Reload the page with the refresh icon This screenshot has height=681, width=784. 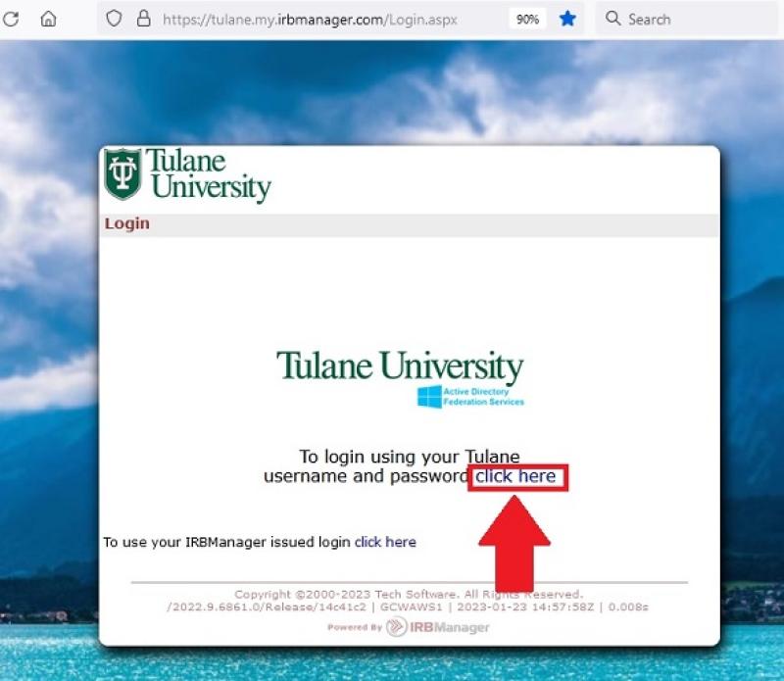pyautogui.click(x=11, y=19)
